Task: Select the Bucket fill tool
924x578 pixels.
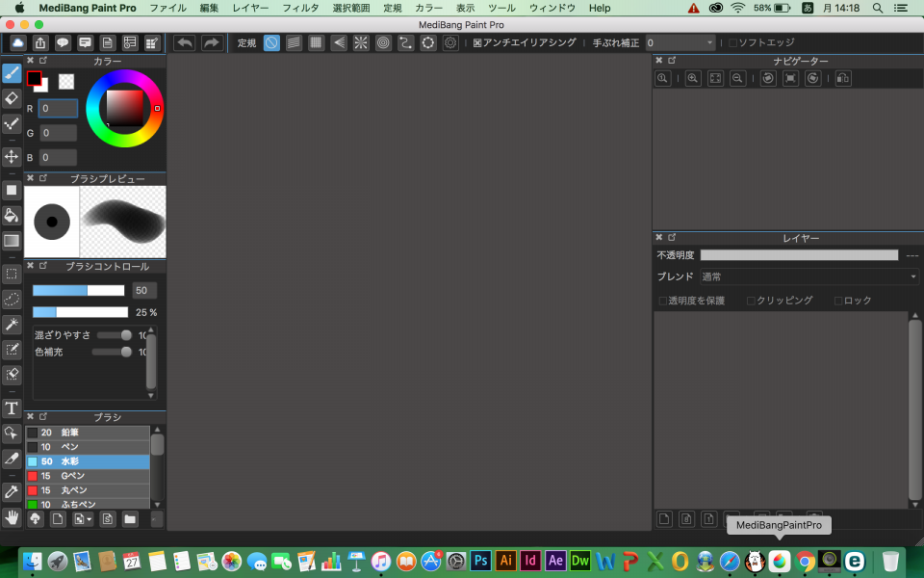Action: pyautogui.click(x=12, y=215)
